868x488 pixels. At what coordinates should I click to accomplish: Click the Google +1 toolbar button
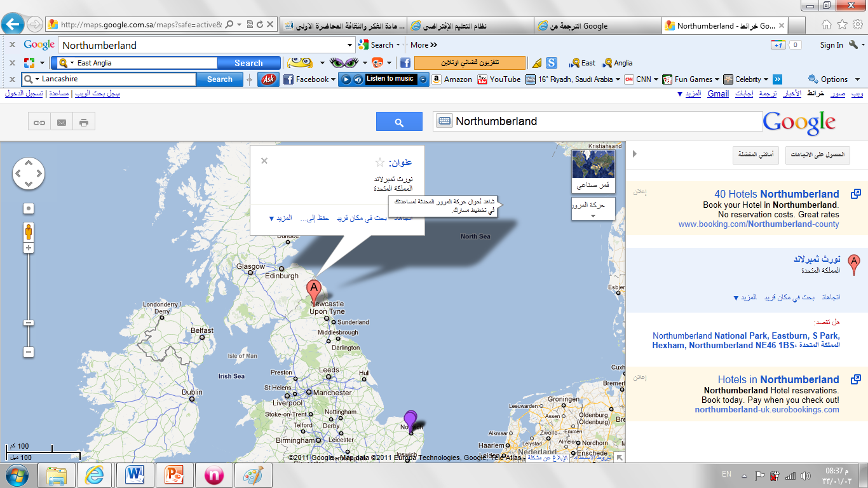(x=778, y=45)
